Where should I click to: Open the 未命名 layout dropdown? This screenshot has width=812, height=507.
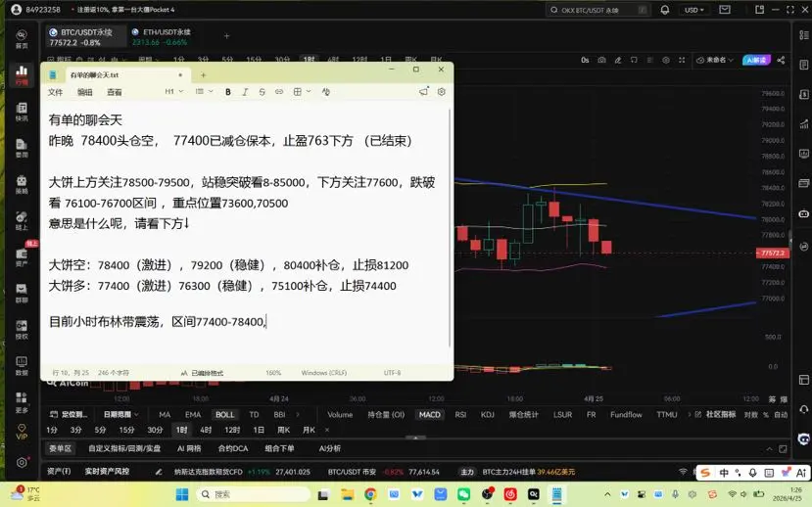tap(715, 60)
